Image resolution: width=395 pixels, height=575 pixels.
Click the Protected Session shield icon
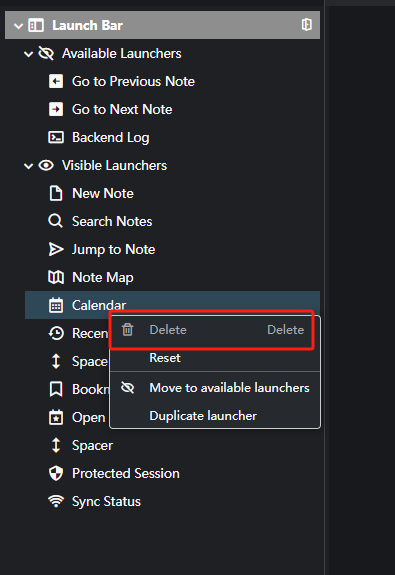click(x=56, y=473)
